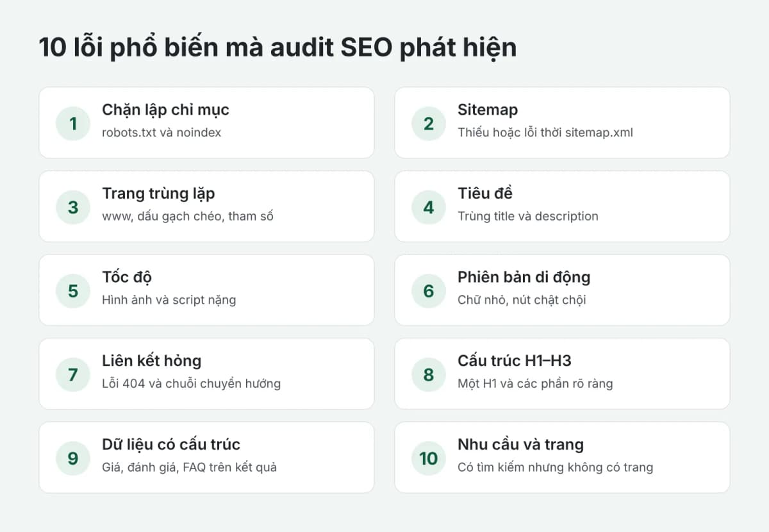
Task: Click "robots.txt và noindex" text
Action: pyautogui.click(x=161, y=133)
